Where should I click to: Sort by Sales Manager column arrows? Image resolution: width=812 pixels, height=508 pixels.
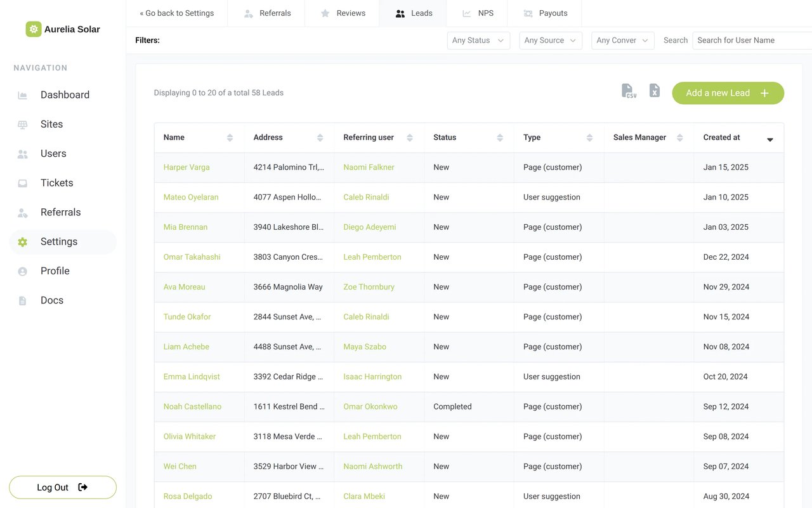click(679, 138)
